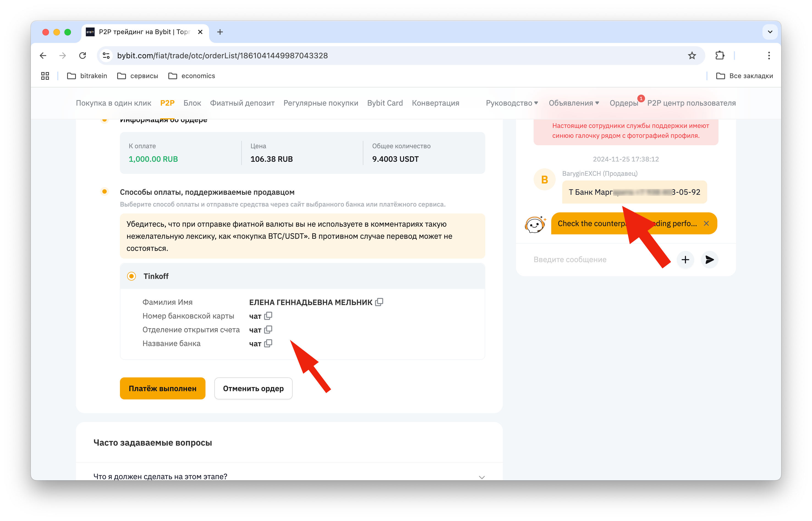Open the Блок tab
Image resolution: width=812 pixels, height=521 pixels.
pos(192,103)
